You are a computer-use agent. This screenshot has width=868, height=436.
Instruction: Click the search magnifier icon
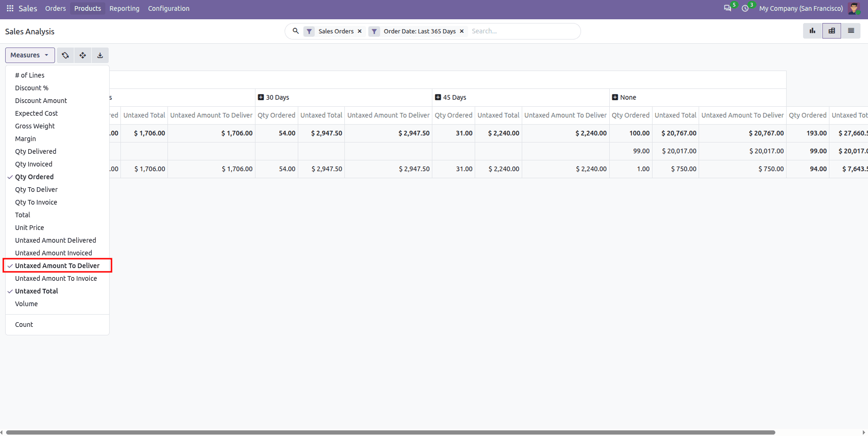[x=295, y=31]
